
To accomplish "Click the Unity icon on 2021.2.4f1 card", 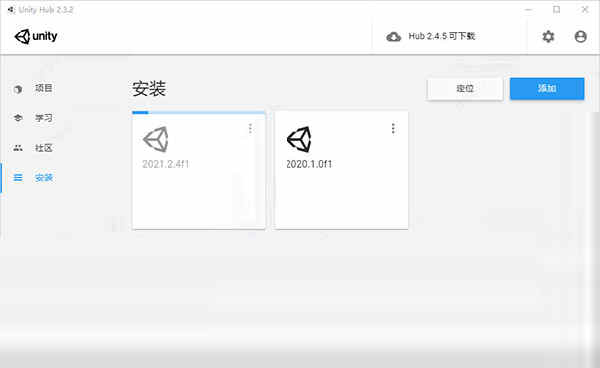I will click(156, 139).
